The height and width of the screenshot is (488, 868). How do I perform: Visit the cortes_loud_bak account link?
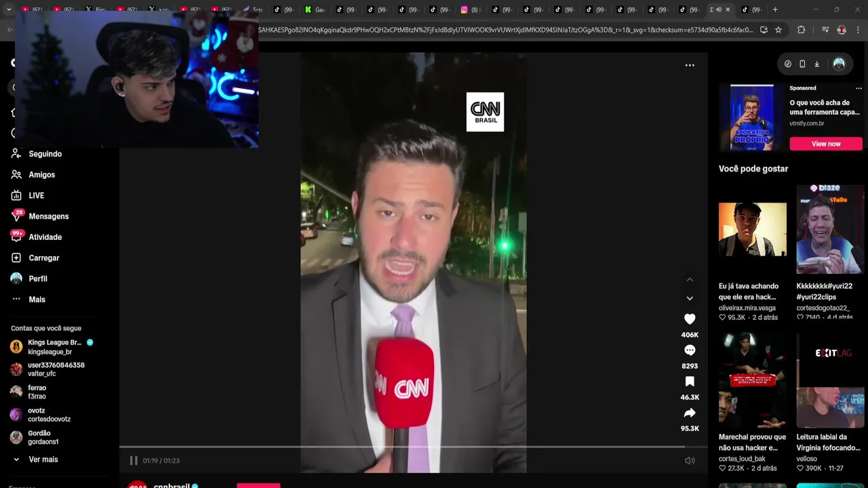[742, 459]
